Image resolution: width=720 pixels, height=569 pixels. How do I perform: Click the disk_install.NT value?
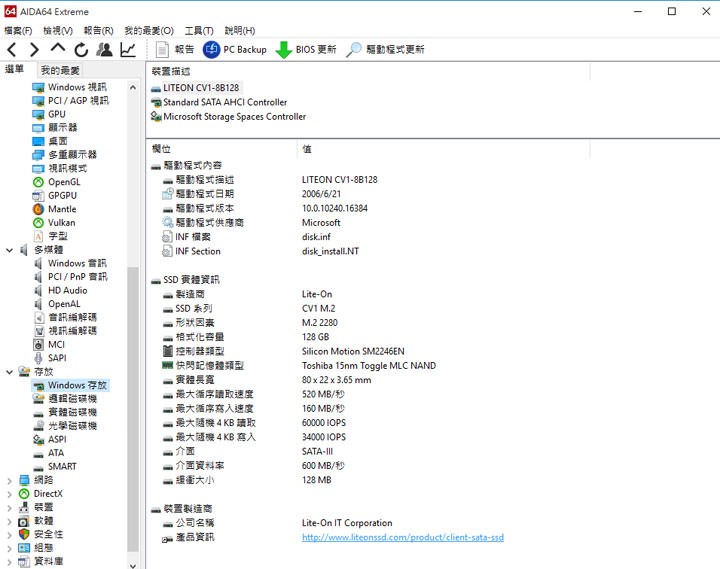pos(330,251)
